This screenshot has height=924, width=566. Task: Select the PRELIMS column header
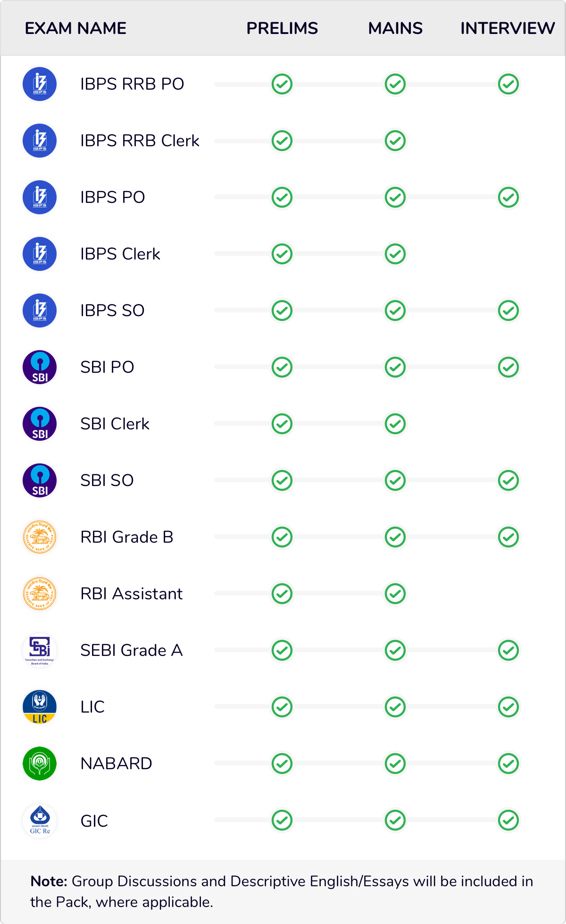(x=282, y=28)
